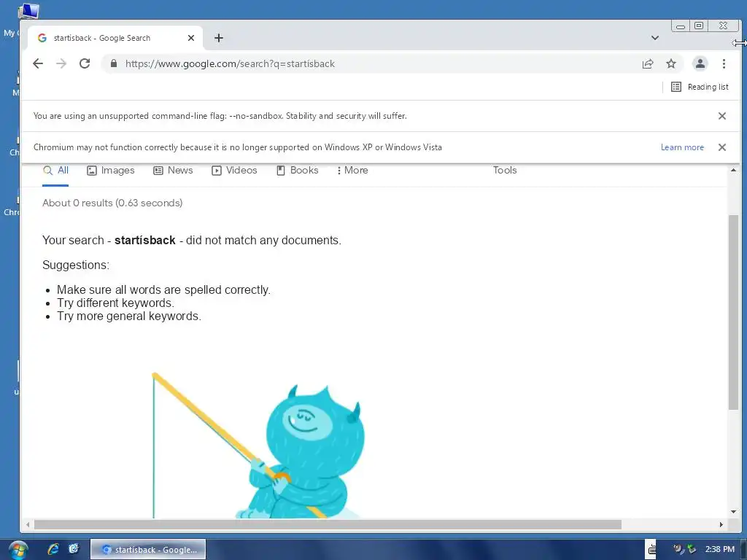
Task: Open the Chromium three-dot menu
Action: click(724, 63)
